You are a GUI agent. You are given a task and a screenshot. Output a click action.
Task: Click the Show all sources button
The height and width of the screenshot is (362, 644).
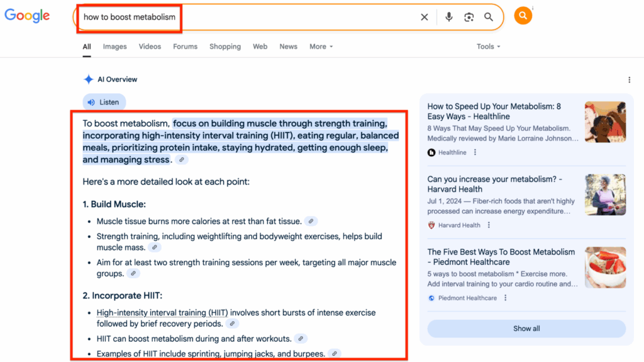tap(526, 329)
